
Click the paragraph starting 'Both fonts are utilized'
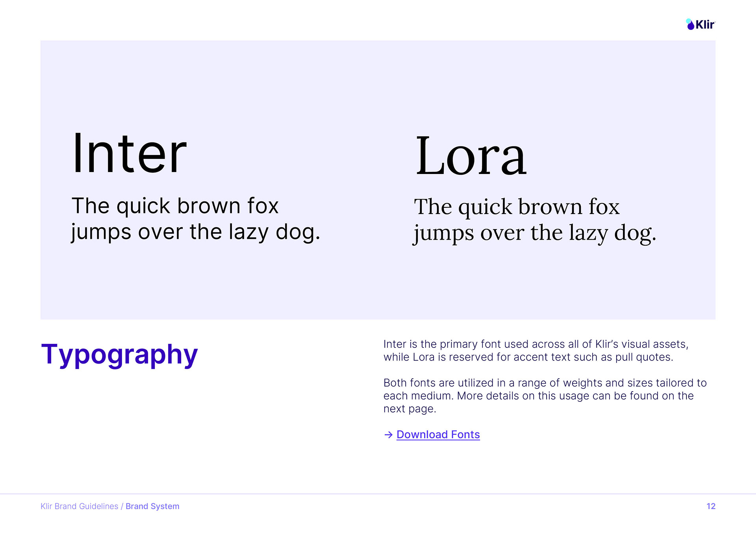point(545,396)
